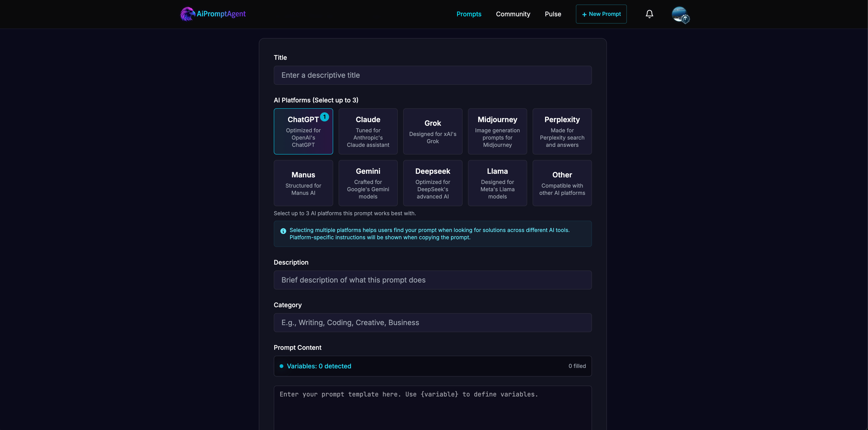This screenshot has height=430, width=868.
Task: Click the plus icon in New Prompt button
Action: pyautogui.click(x=584, y=14)
